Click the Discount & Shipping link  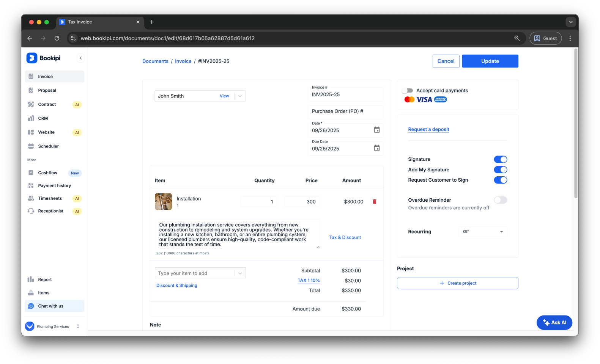click(x=177, y=286)
